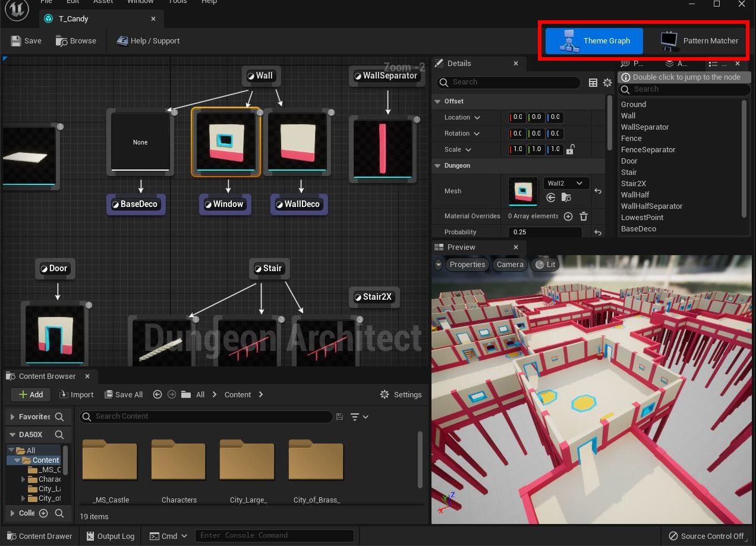Click Browse in the top toolbar

(75, 41)
